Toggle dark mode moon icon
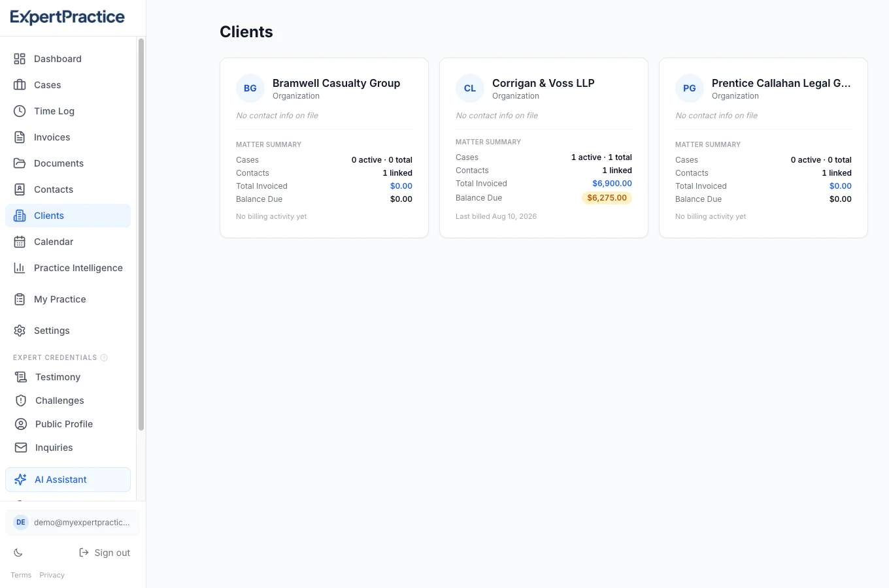The height and width of the screenshot is (588, 889). pos(18,553)
